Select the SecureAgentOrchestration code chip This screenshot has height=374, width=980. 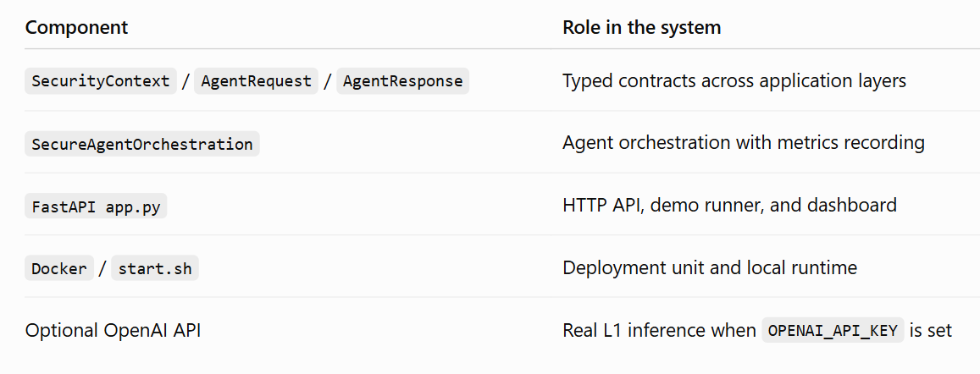tap(142, 144)
